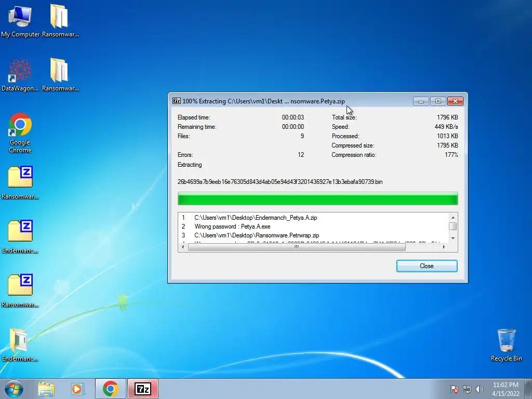Close the extraction dialog with Close button
The width and height of the screenshot is (532, 399).
(427, 266)
